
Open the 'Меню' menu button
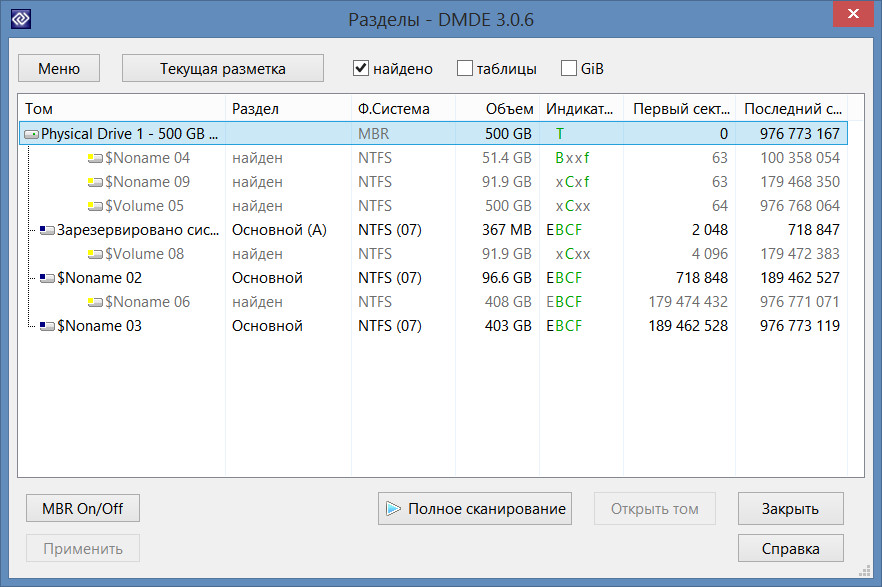pos(59,69)
